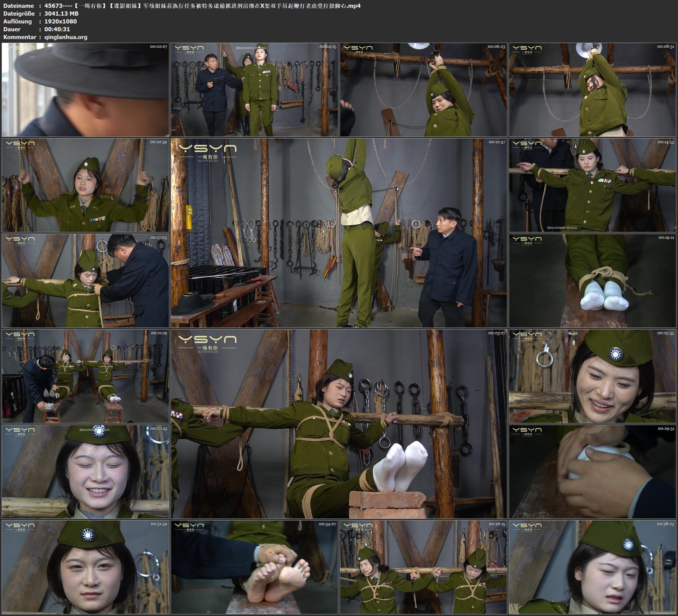Click the thumbnail marked 00:27:43
Image resolution: width=678 pixels, height=616 pixels.
click(x=85, y=471)
